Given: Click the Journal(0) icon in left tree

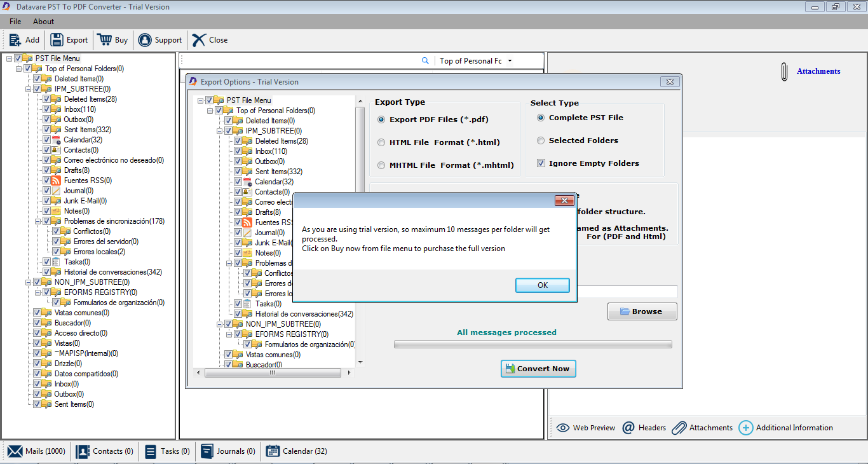Looking at the screenshot, I should 57,191.
